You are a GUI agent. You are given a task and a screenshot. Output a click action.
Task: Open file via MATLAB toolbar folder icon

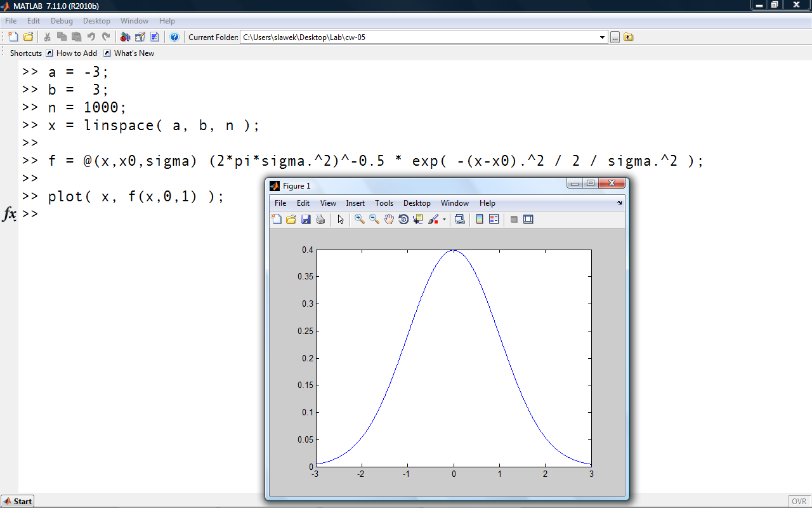28,37
